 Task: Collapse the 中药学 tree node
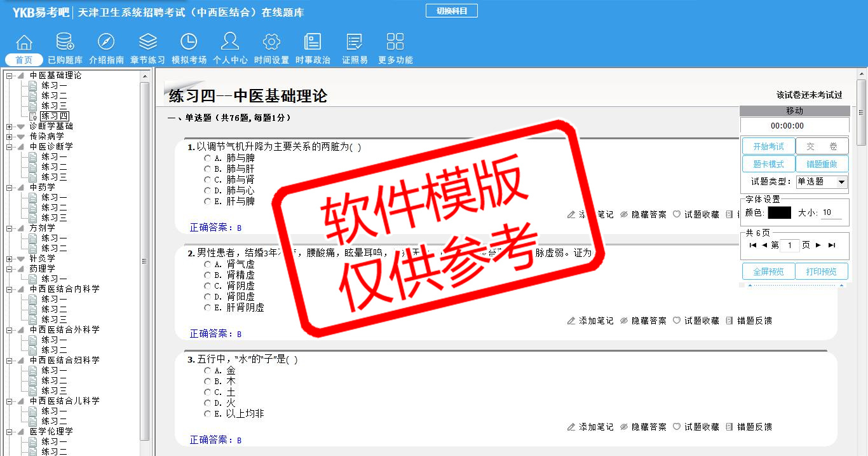9,188
